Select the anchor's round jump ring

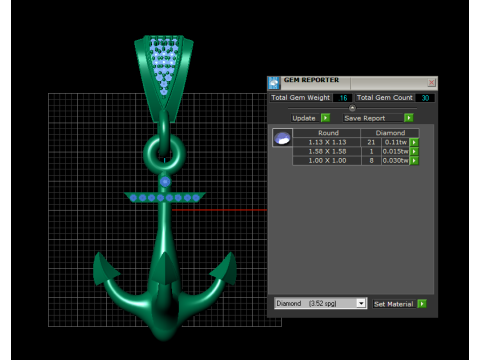click(164, 154)
